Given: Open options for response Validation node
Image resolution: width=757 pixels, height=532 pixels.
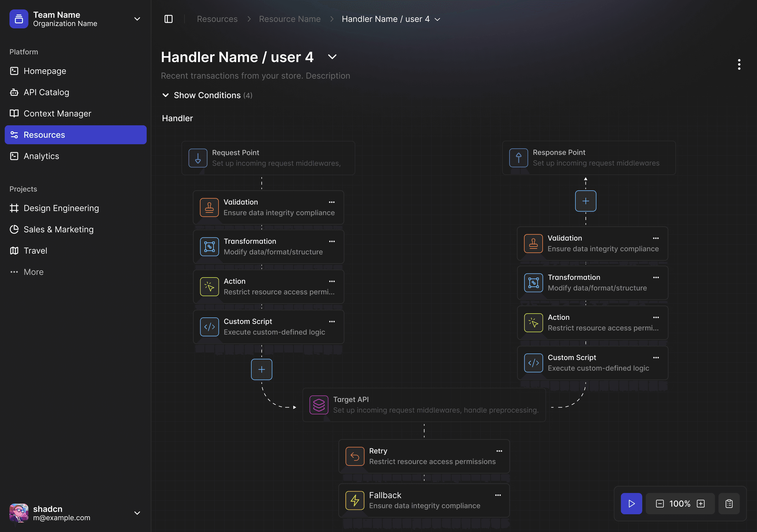Looking at the screenshot, I should click(656, 238).
